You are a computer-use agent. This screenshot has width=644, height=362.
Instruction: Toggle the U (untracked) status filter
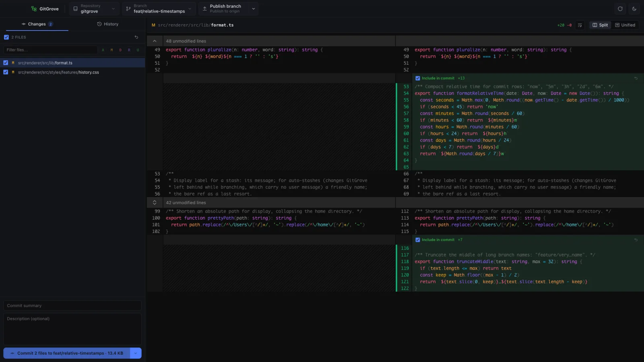coord(138,50)
